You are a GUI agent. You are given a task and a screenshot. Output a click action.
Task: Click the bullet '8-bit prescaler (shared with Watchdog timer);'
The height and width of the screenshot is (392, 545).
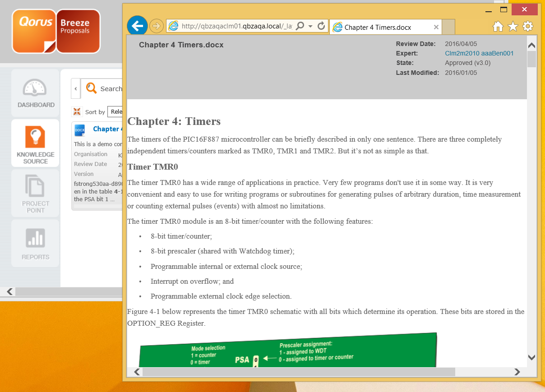coord(222,251)
